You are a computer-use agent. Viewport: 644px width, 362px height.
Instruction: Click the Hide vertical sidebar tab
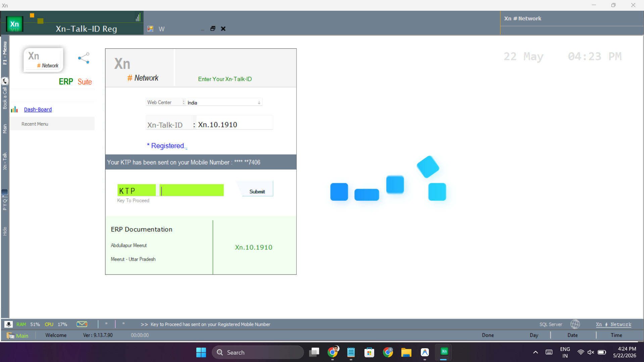click(5, 231)
